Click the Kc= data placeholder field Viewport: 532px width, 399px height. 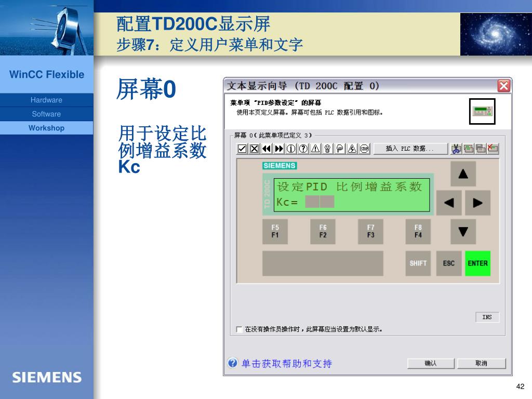point(320,202)
